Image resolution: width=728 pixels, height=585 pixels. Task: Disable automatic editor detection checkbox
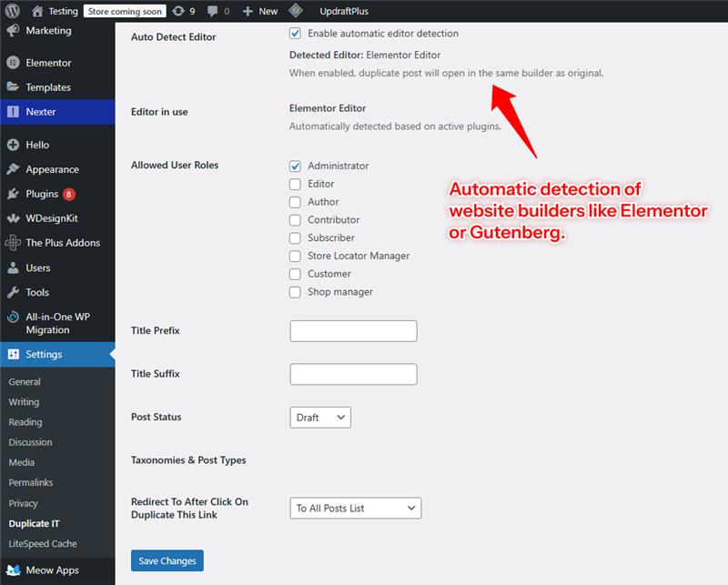(x=295, y=34)
